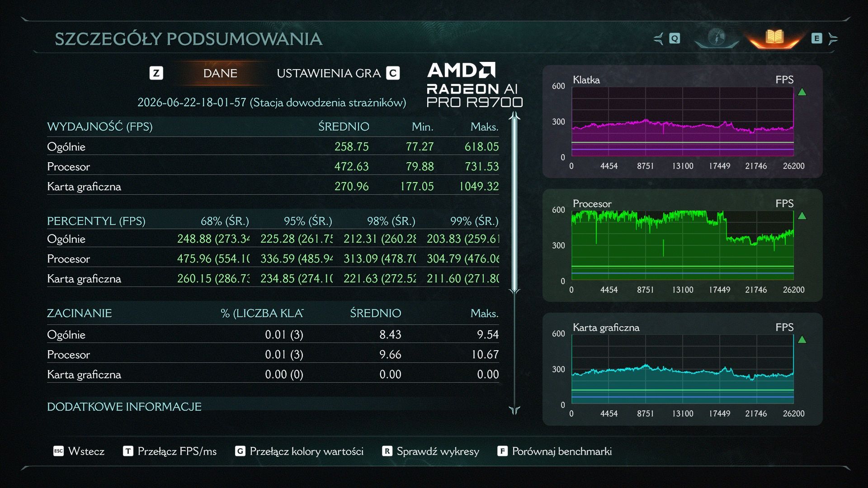Click graphics card 98% percentile value 221.63
Screen dimensions: 868x488
tap(380, 279)
